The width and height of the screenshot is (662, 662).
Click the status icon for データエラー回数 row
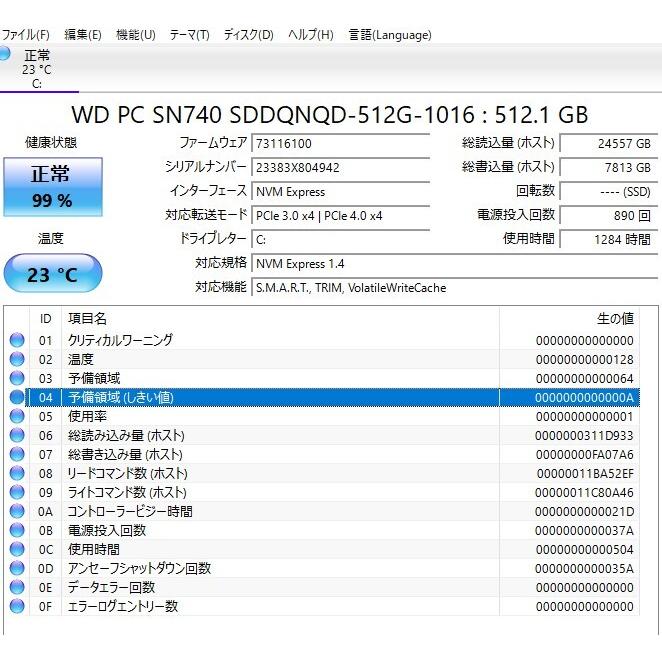coord(17,587)
